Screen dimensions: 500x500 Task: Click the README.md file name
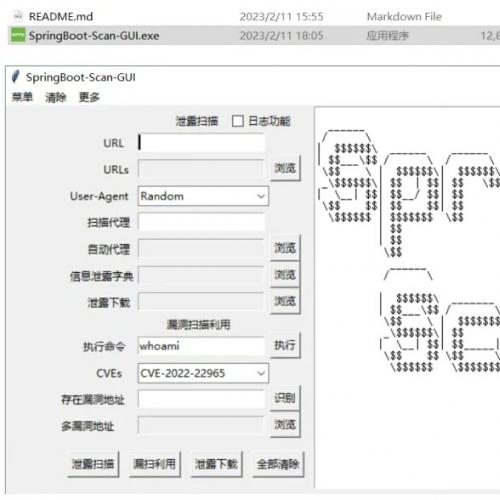pyautogui.click(x=61, y=16)
